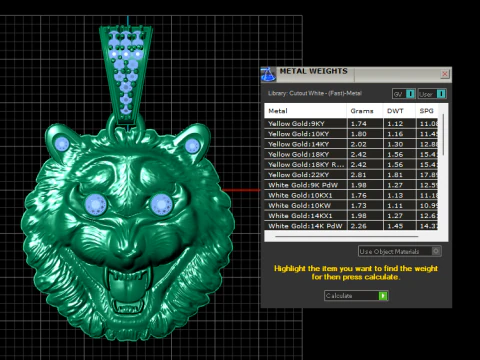Click the horizontal scrollbar below the metals table

point(347,237)
